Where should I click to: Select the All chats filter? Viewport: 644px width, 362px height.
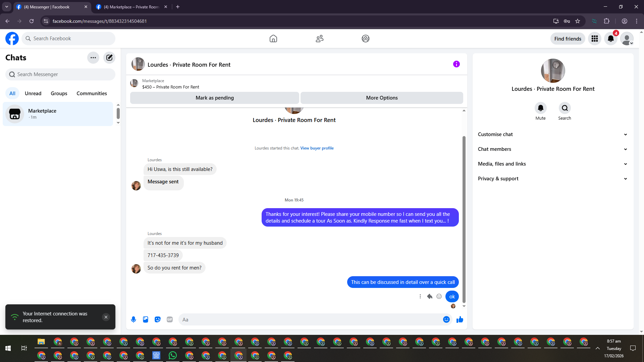coord(12,94)
